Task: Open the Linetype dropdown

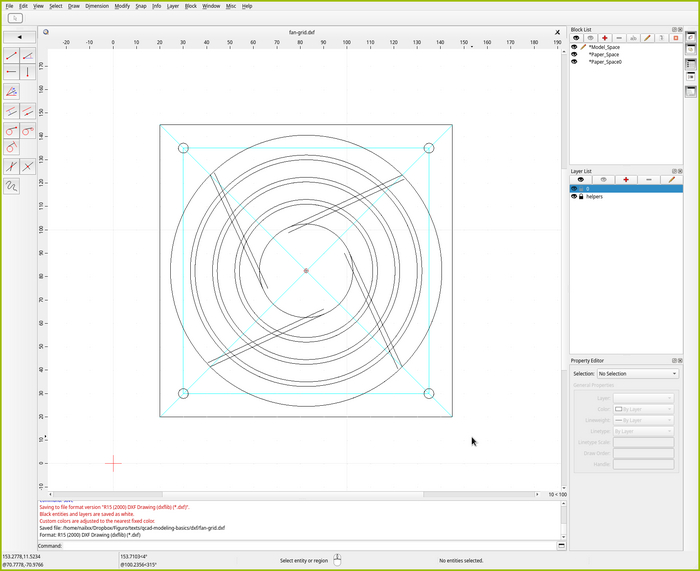Action: point(643,431)
